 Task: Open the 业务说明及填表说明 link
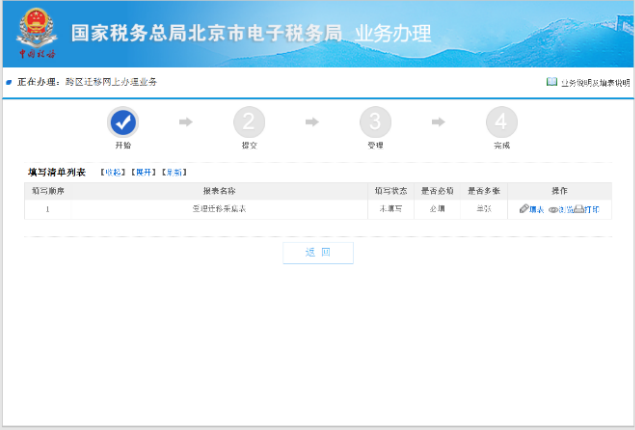pyautogui.click(x=595, y=83)
